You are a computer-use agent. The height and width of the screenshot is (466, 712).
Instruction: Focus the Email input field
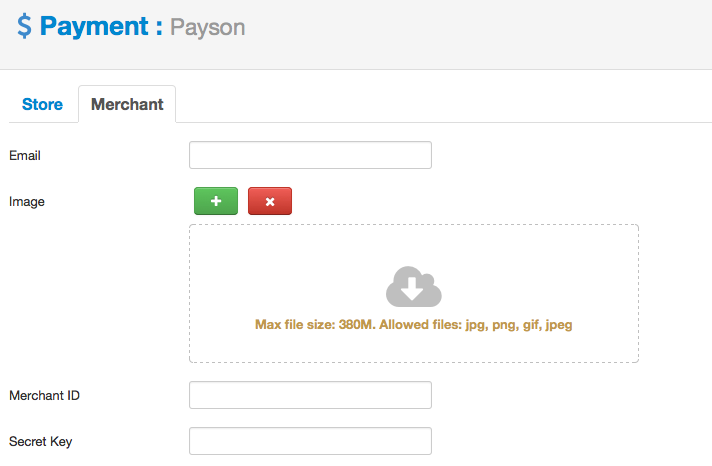pos(310,155)
